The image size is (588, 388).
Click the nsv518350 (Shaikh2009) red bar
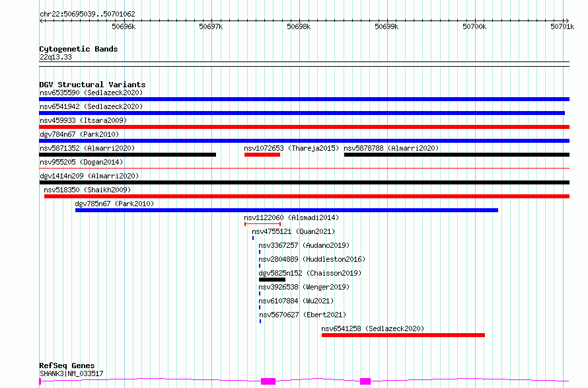click(x=307, y=196)
